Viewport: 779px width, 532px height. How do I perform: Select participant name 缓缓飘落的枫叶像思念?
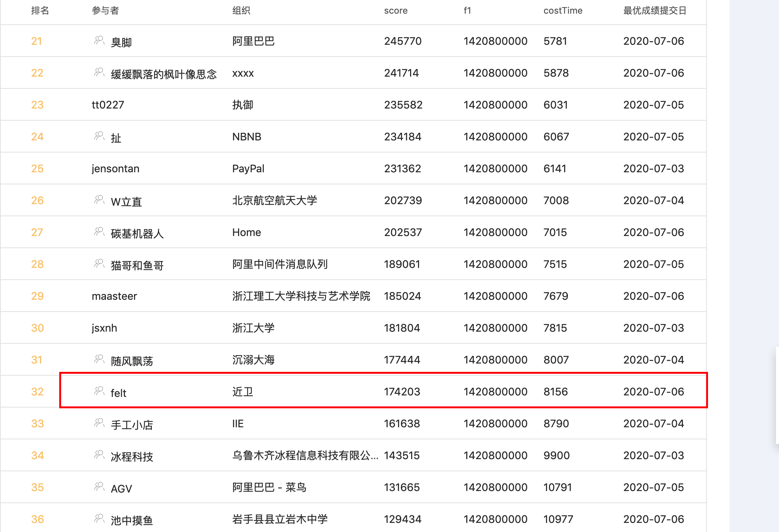tap(164, 74)
